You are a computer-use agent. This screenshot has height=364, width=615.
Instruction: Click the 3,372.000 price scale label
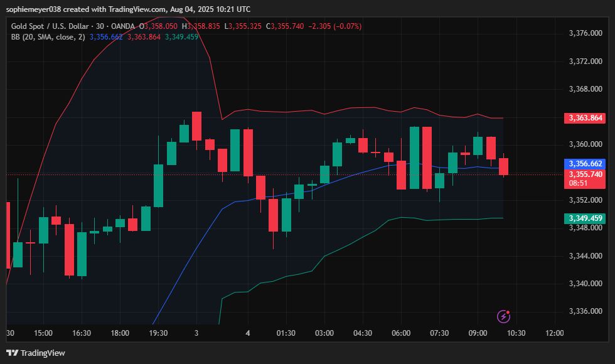586,62
